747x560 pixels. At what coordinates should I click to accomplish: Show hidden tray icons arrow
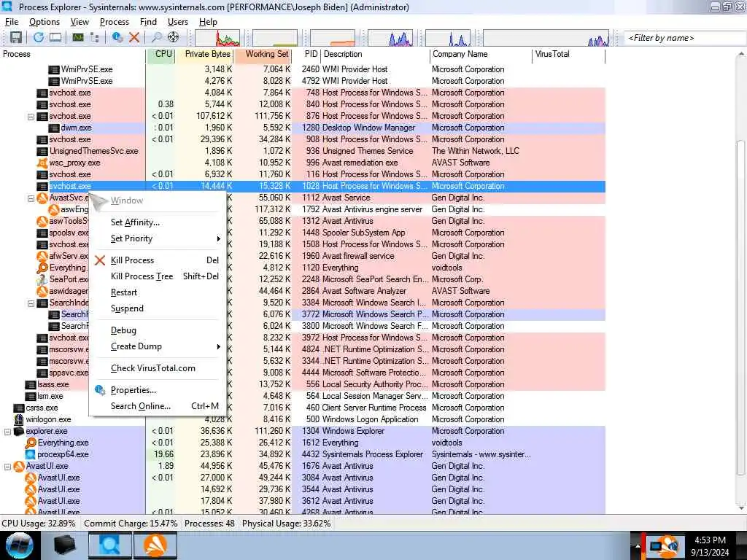coord(638,545)
